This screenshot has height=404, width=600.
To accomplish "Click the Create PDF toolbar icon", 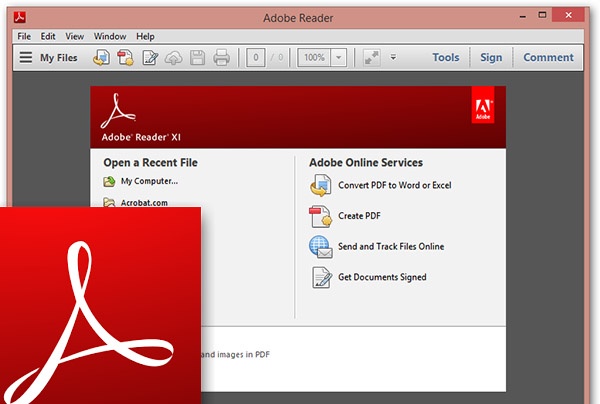I will [126, 58].
